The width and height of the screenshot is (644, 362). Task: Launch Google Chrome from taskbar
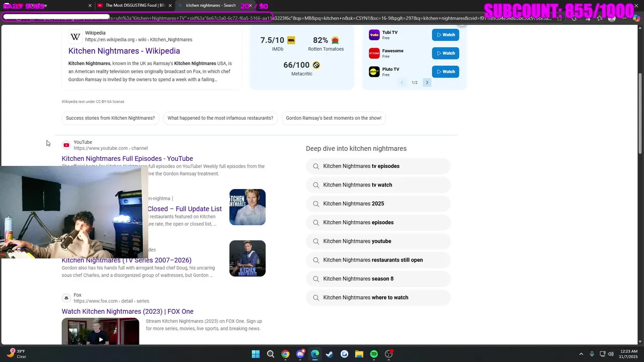(285, 354)
